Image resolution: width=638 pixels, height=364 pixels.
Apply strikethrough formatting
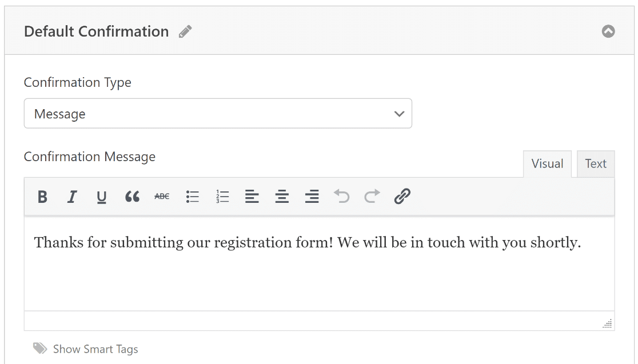click(x=162, y=197)
